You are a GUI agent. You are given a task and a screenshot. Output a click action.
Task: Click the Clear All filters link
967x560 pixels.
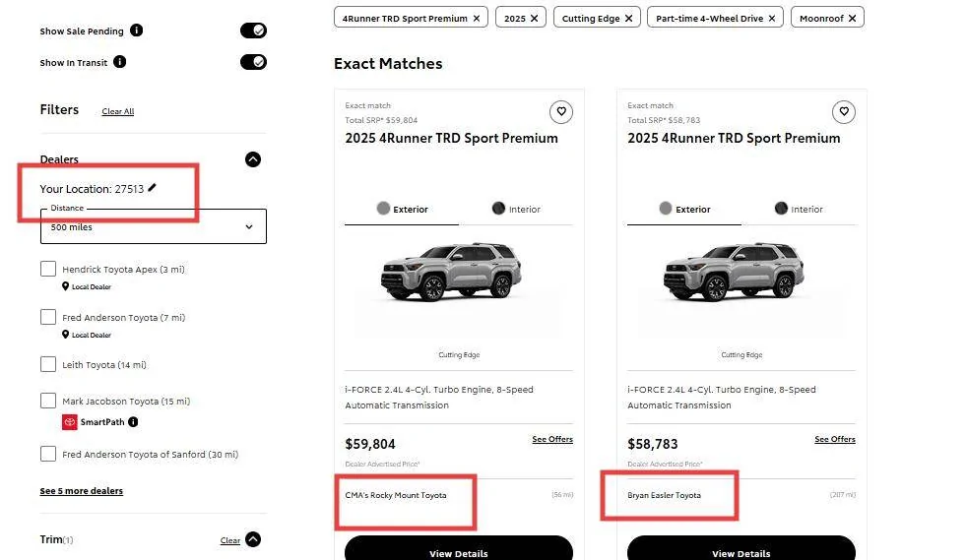pos(117,111)
